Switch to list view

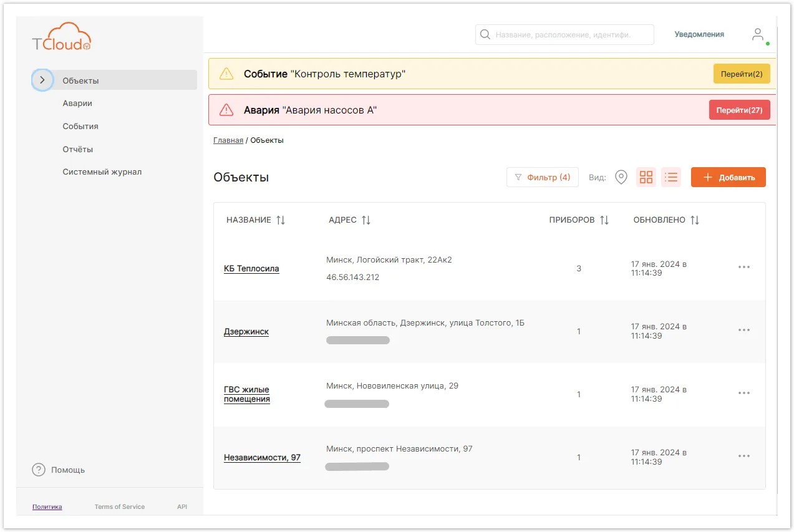pyautogui.click(x=671, y=177)
